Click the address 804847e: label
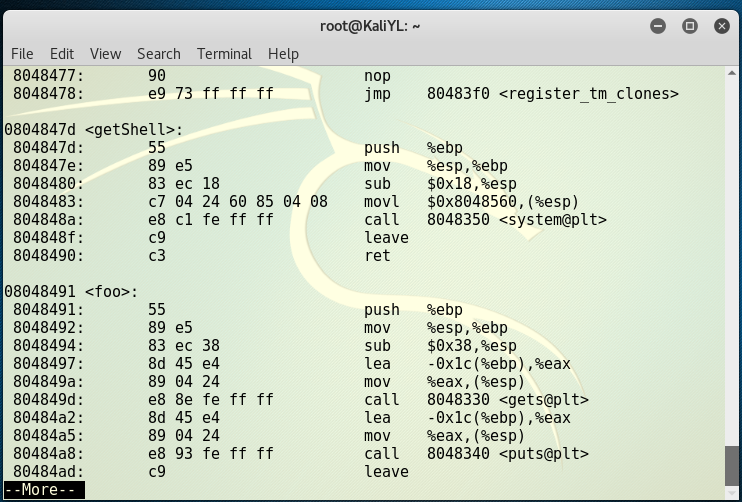The height and width of the screenshot is (502, 742). [48, 166]
